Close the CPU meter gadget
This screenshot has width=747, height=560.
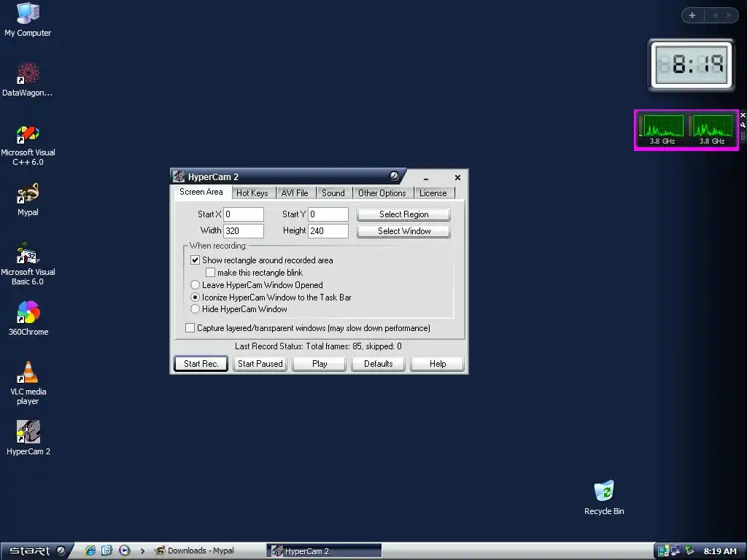coord(743,115)
